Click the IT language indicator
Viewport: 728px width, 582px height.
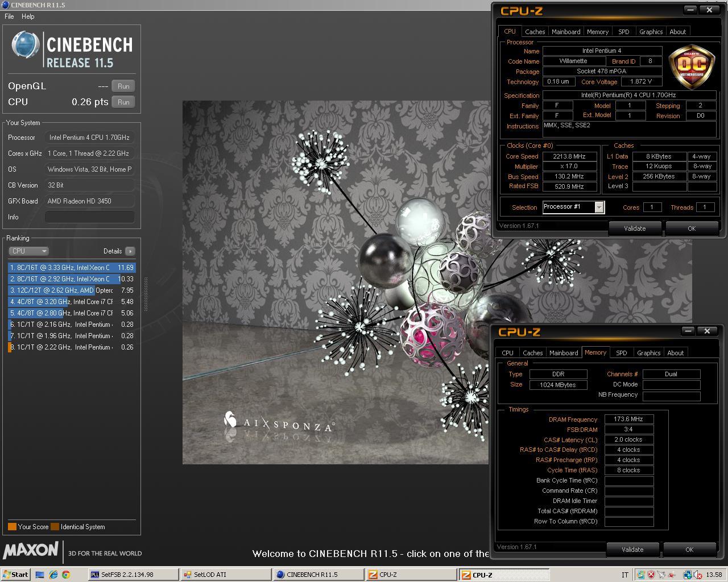tap(625, 575)
